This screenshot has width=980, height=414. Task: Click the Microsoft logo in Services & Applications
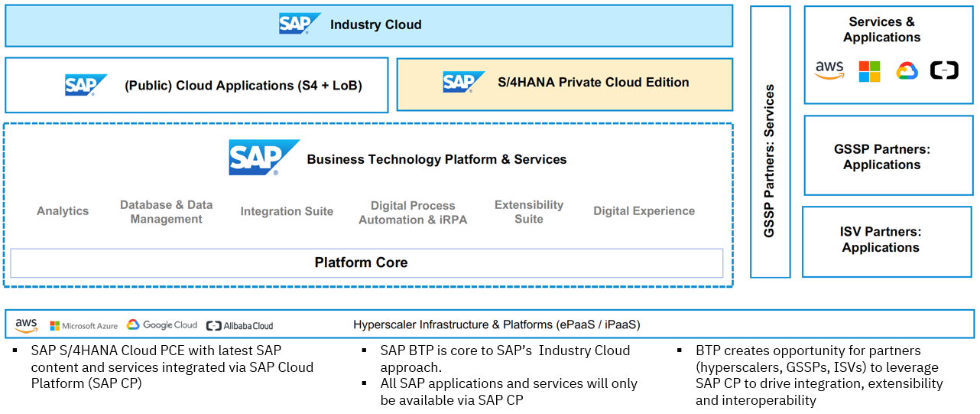[869, 72]
